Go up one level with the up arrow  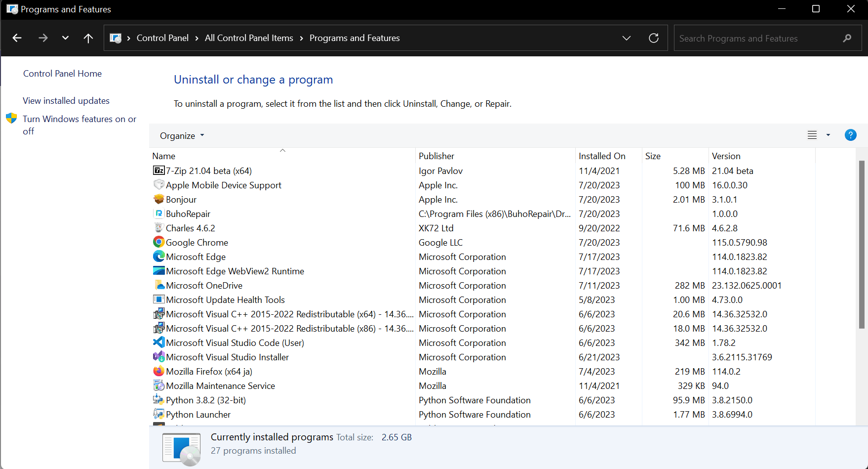pyautogui.click(x=88, y=38)
